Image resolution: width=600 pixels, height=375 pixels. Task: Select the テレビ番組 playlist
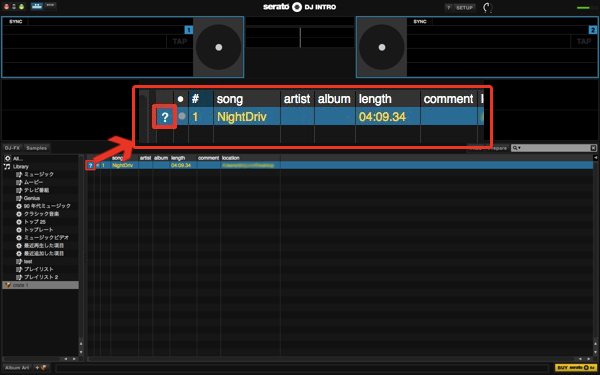click(36, 190)
